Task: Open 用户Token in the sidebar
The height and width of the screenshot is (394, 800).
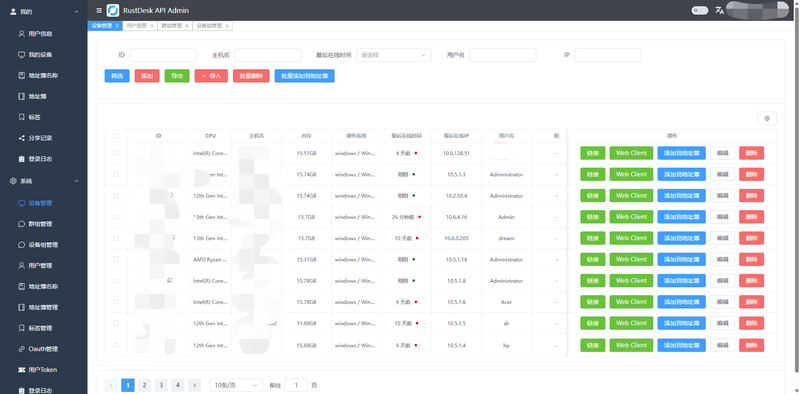Action: pos(42,370)
